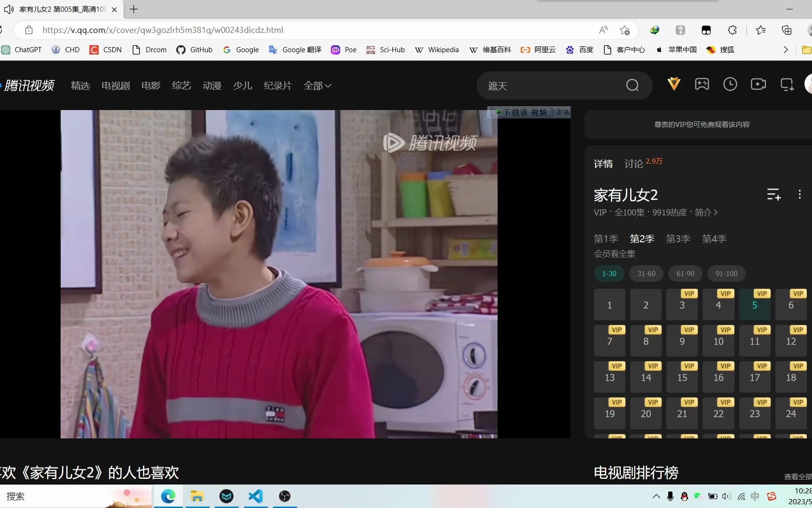Add this page to favorites star
Screen dimensions: 812x508
click(x=625, y=30)
